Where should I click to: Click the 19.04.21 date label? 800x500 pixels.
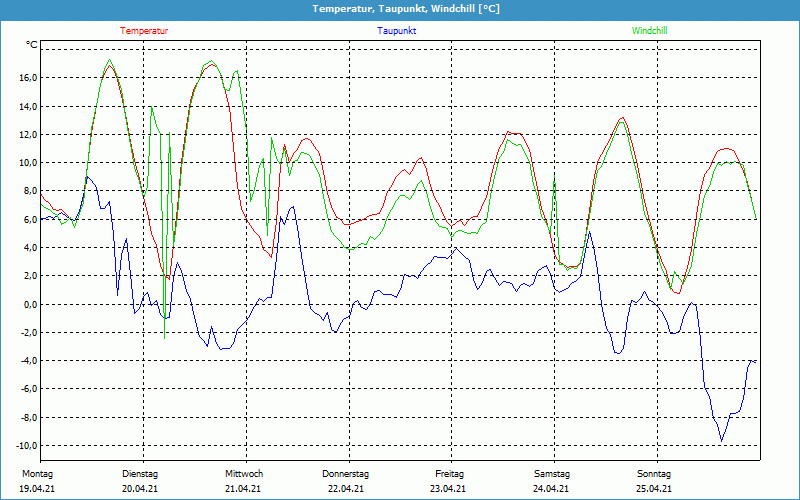(x=37, y=489)
